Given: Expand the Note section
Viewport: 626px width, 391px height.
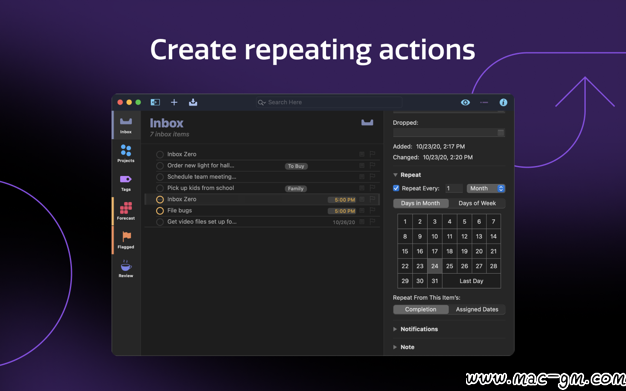Looking at the screenshot, I should coord(395,347).
